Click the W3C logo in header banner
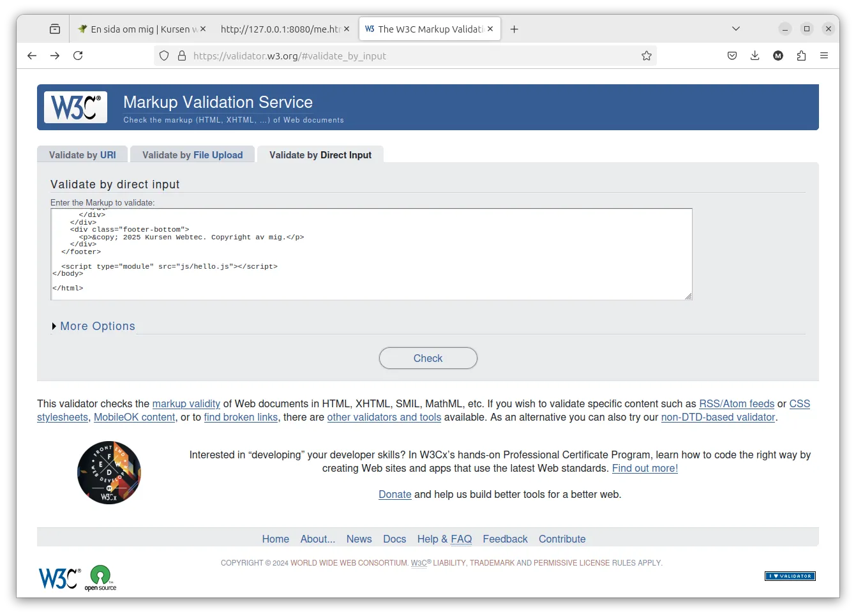 coord(75,107)
